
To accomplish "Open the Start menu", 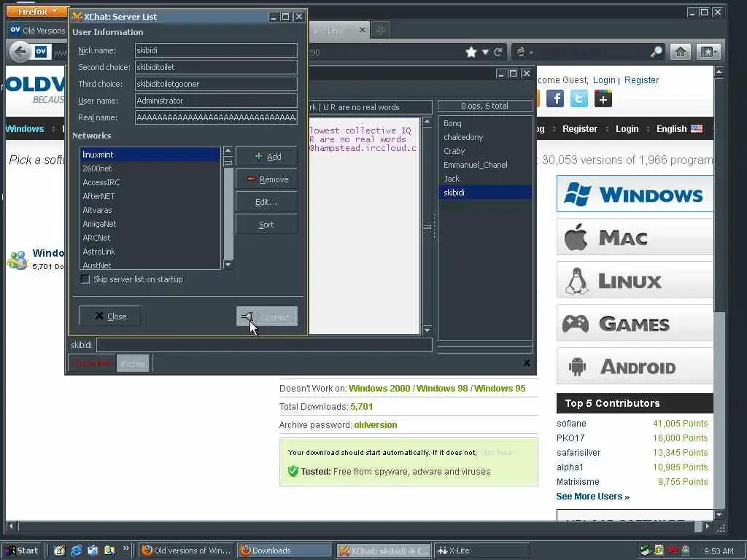I will 22,551.
